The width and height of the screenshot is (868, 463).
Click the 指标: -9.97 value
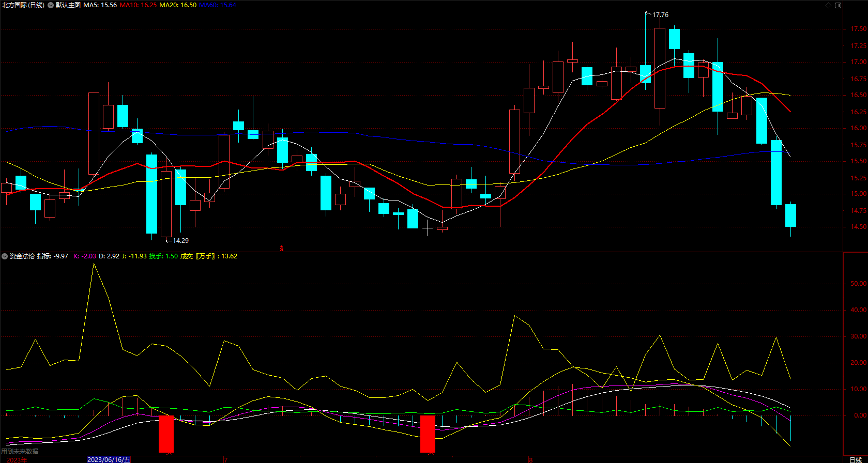tap(53, 256)
